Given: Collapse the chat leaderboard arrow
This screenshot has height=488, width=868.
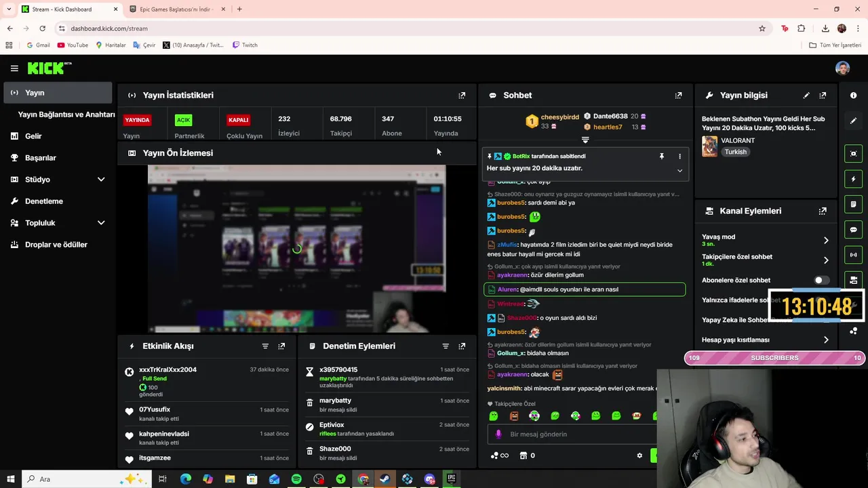Looking at the screenshot, I should coord(585,140).
